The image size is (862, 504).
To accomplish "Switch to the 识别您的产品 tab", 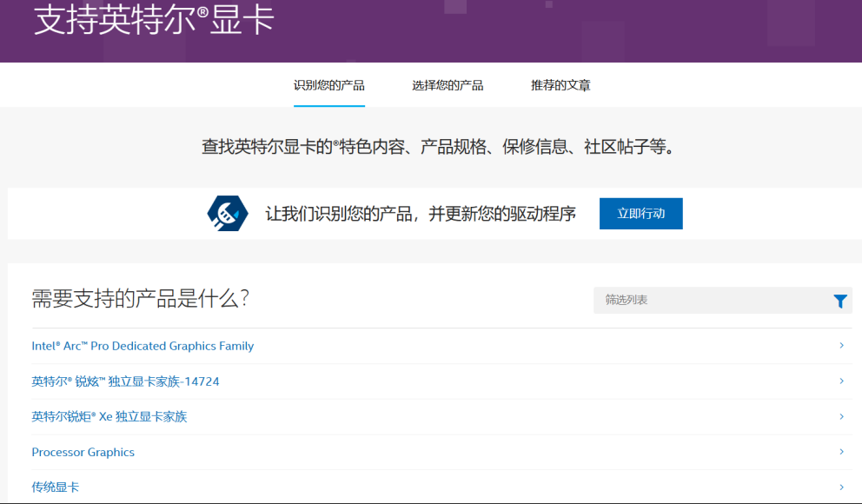I will coord(328,85).
